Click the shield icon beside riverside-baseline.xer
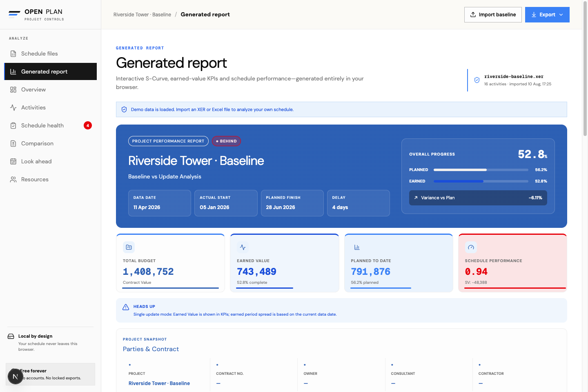The image size is (588, 392). coord(477,80)
